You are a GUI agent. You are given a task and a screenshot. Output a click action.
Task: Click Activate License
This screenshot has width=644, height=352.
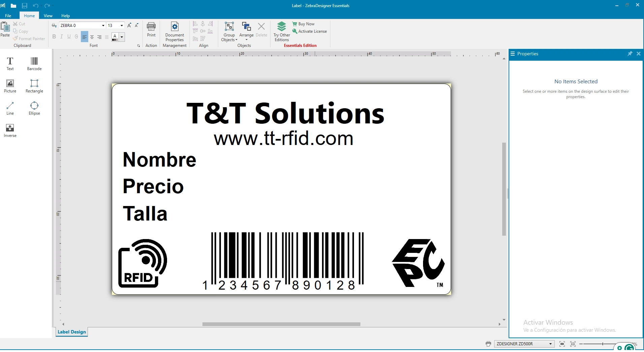[310, 31]
